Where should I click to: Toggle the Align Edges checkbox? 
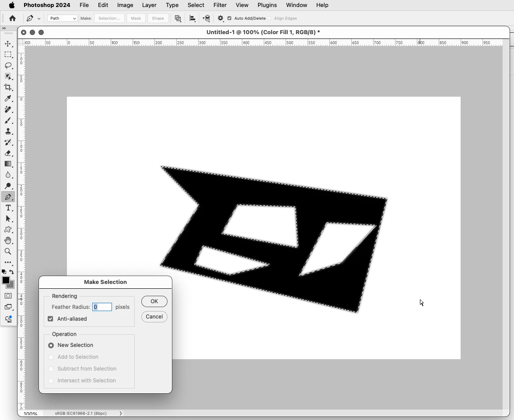click(x=269, y=18)
